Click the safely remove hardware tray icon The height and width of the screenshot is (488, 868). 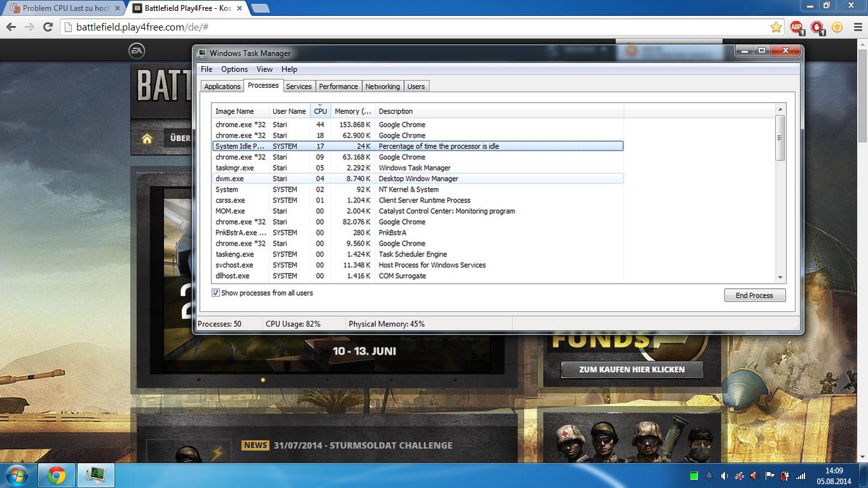(x=740, y=475)
